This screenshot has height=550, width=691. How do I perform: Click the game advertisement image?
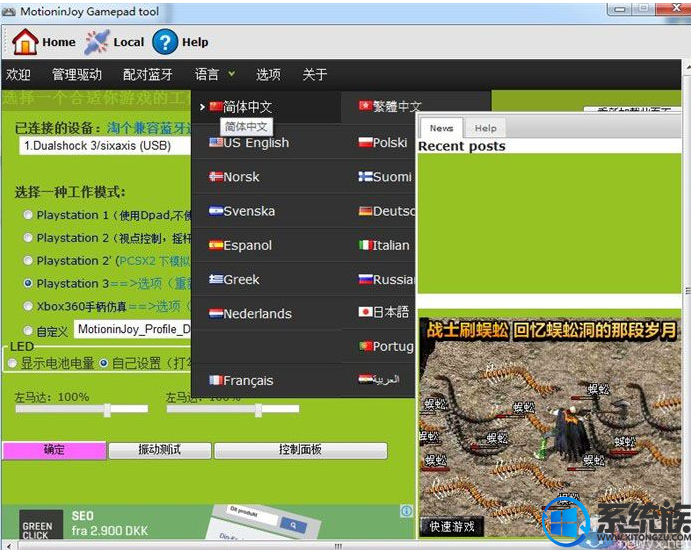click(550, 427)
